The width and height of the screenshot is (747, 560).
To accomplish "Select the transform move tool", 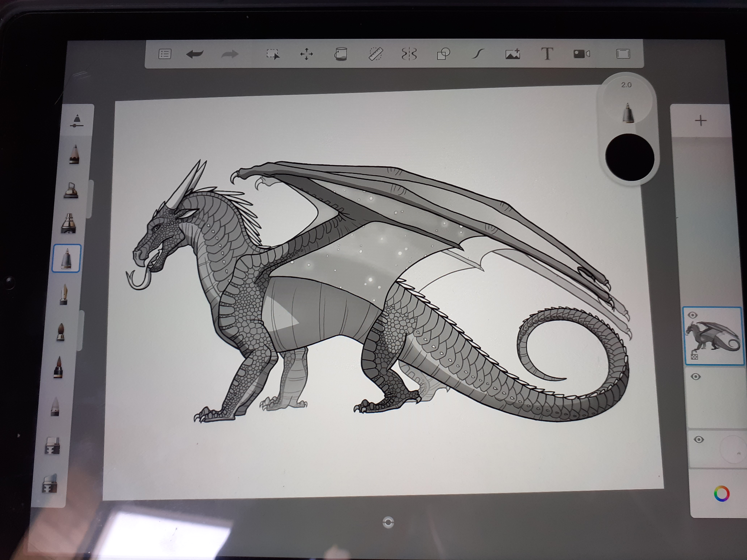I will pyautogui.click(x=306, y=54).
